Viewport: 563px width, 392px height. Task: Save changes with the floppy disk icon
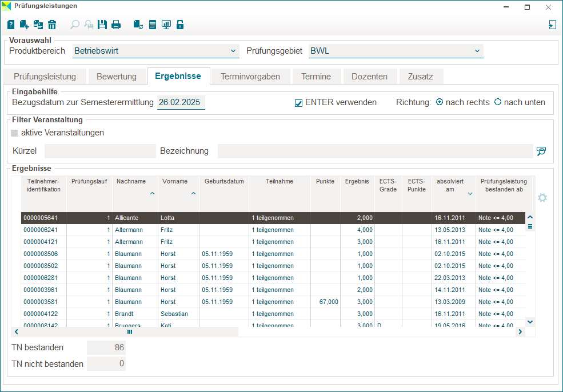[102, 25]
